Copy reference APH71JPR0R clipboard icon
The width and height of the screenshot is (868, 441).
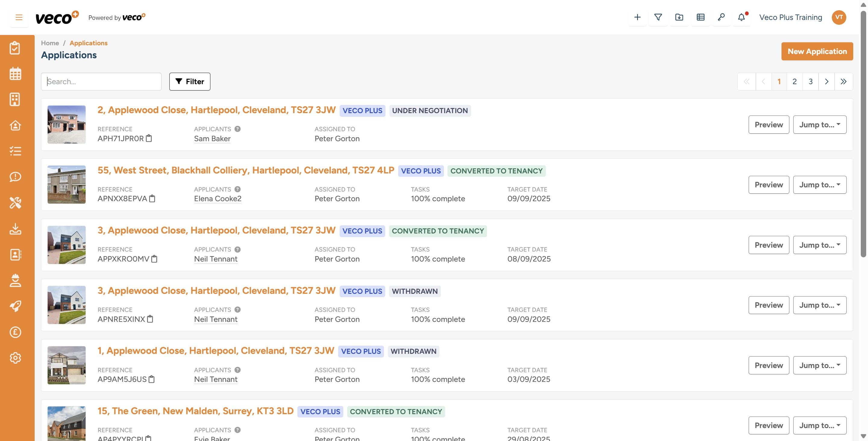click(149, 138)
